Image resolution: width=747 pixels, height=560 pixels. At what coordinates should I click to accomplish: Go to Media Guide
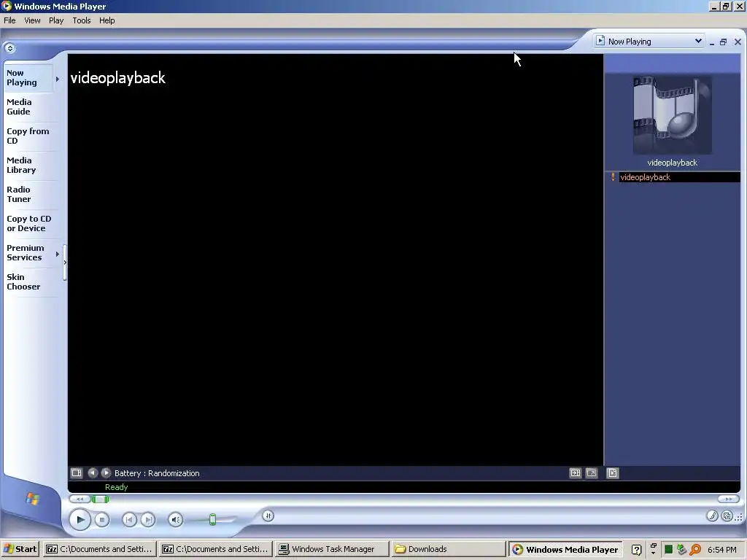pos(19,106)
